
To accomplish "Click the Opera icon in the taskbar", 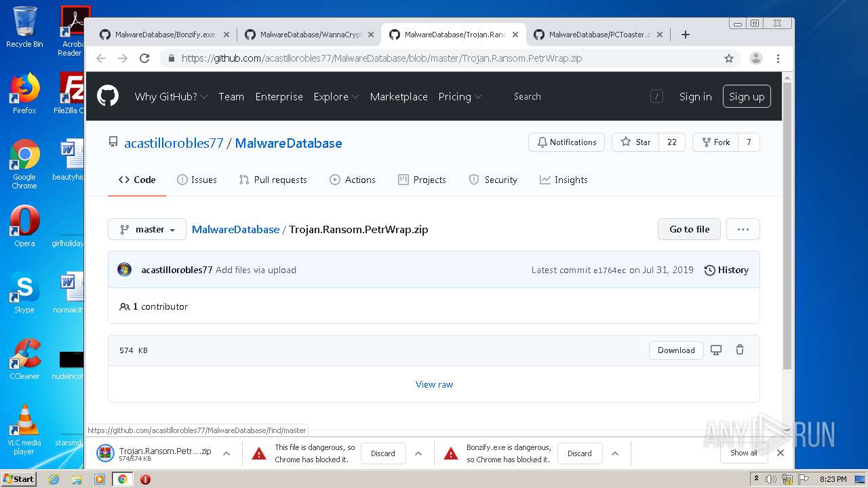I will pos(145,479).
